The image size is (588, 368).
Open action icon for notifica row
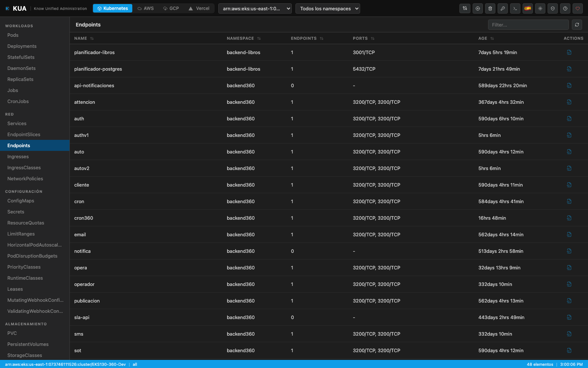point(569,251)
